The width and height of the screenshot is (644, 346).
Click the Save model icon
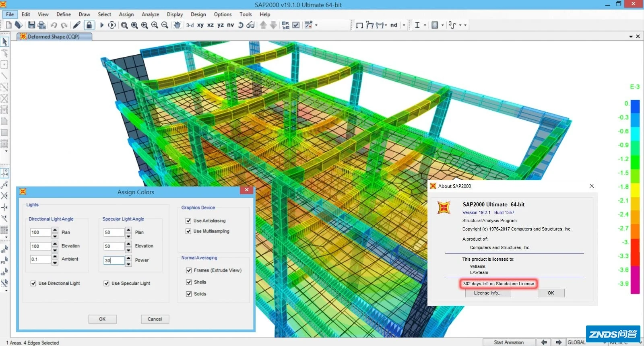tap(31, 25)
